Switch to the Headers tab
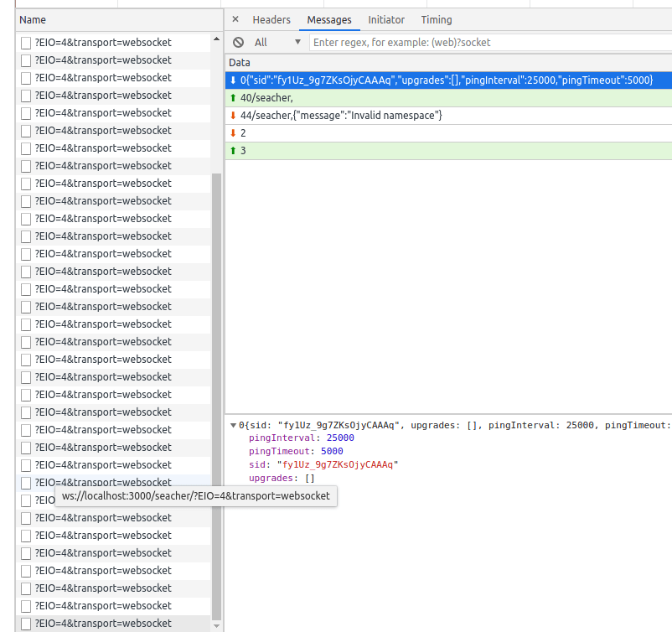The width and height of the screenshot is (672, 632). (x=271, y=20)
